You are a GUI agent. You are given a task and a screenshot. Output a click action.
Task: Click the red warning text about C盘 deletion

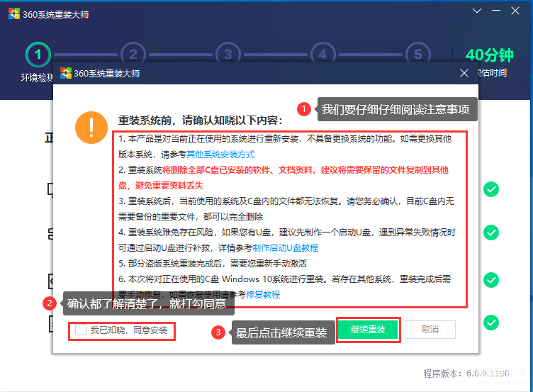point(284,178)
